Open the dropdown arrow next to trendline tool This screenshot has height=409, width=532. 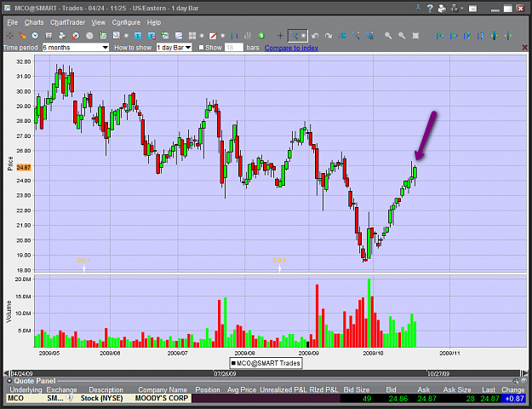point(303,36)
